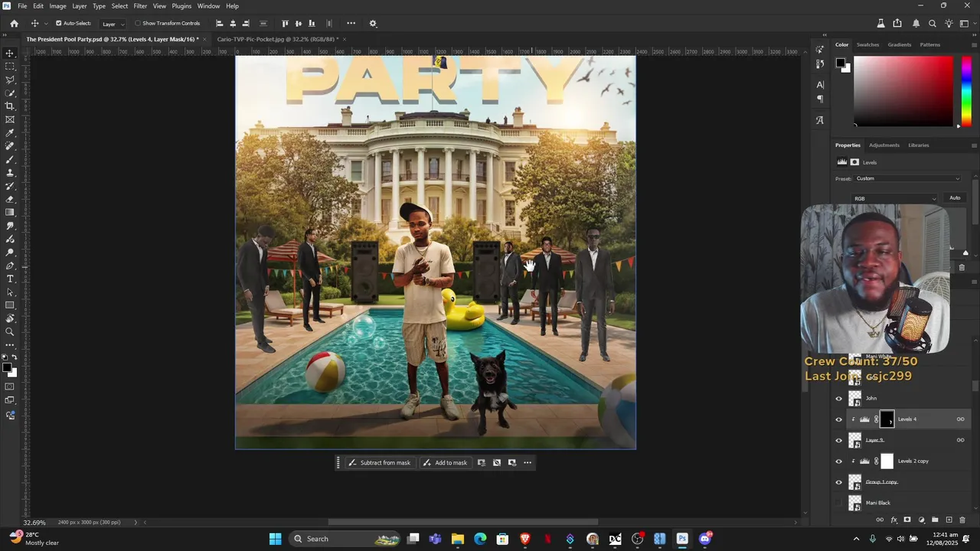Image resolution: width=980 pixels, height=551 pixels.
Task: Click invert mask icon in contextual bar
Action: click(x=497, y=462)
